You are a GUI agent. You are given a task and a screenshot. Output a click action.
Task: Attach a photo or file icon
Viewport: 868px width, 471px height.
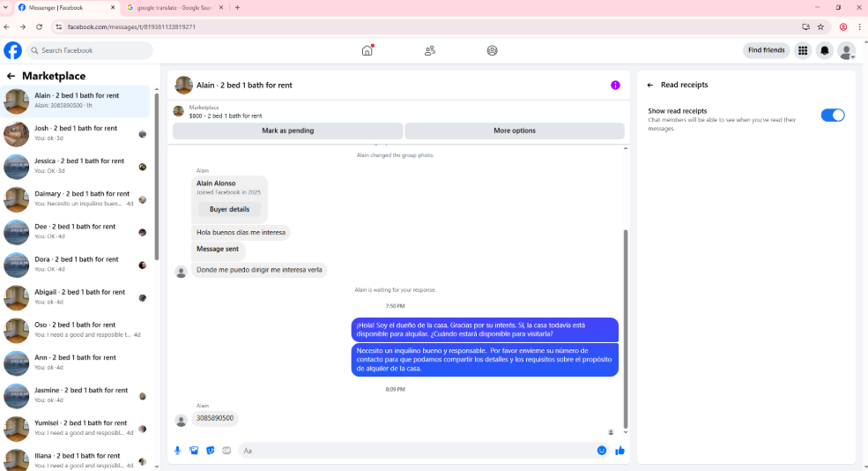[x=194, y=451]
